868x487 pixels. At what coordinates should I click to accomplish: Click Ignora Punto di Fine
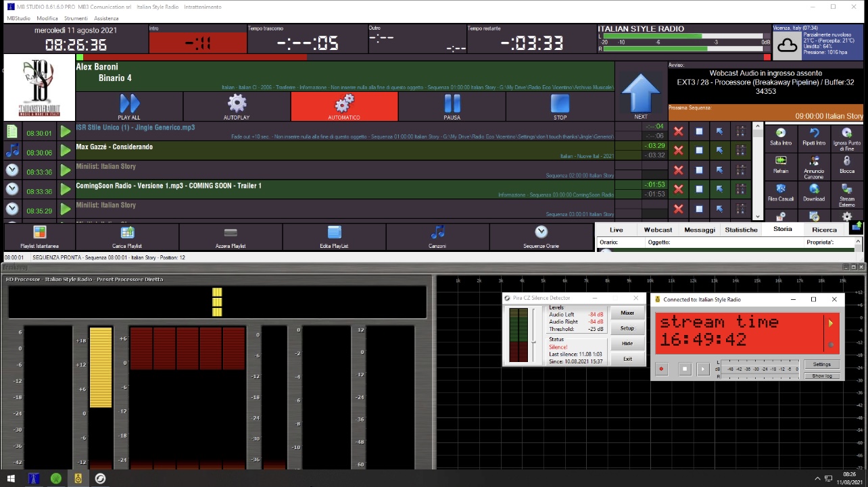pyautogui.click(x=846, y=138)
